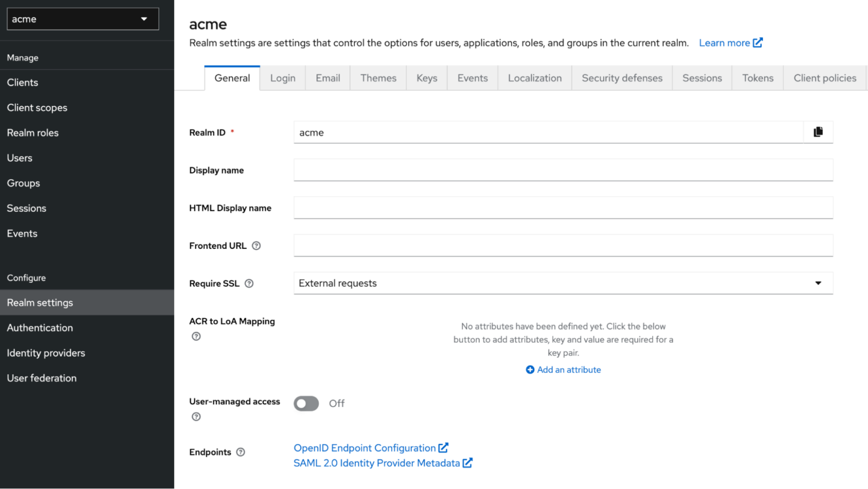Image resolution: width=868 pixels, height=489 pixels.
Task: Click the help icon next to Endpoints
Action: pos(241,452)
